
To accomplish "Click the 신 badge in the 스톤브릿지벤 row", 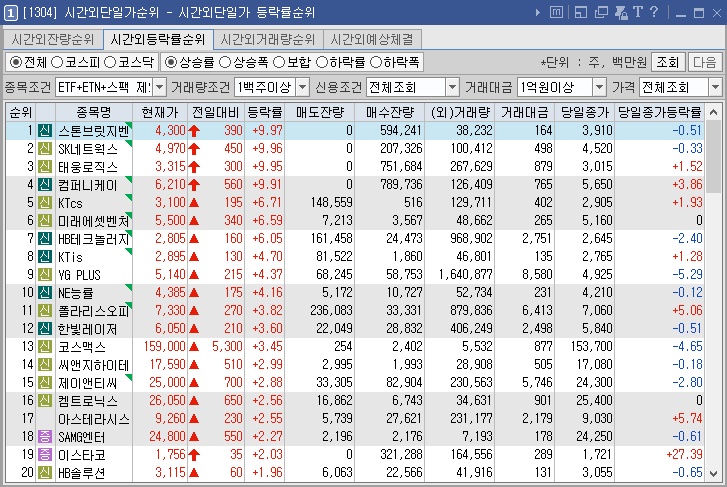I will pyautogui.click(x=45, y=130).
